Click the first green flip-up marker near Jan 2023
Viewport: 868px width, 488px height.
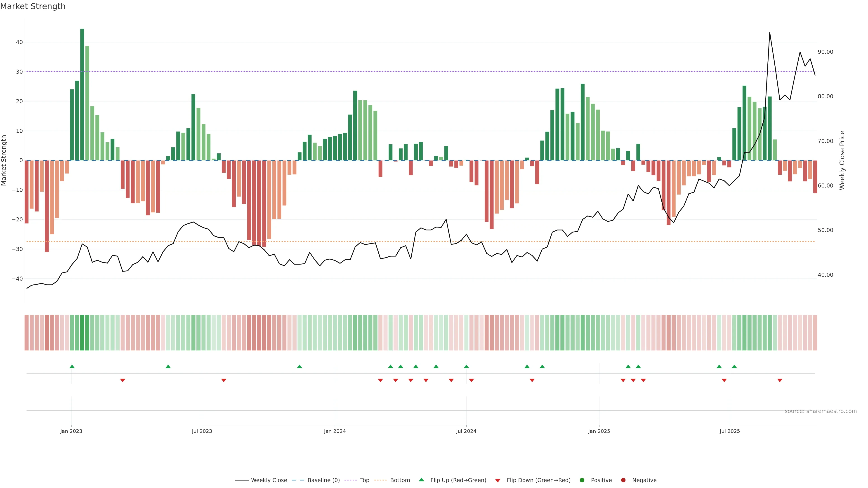point(72,366)
